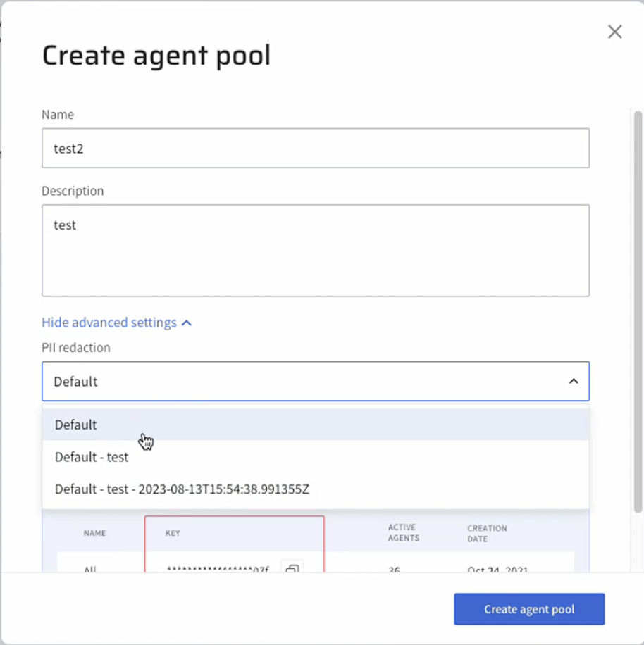Click inside the Description text area
Image resolution: width=644 pixels, height=645 pixels.
[x=315, y=250]
